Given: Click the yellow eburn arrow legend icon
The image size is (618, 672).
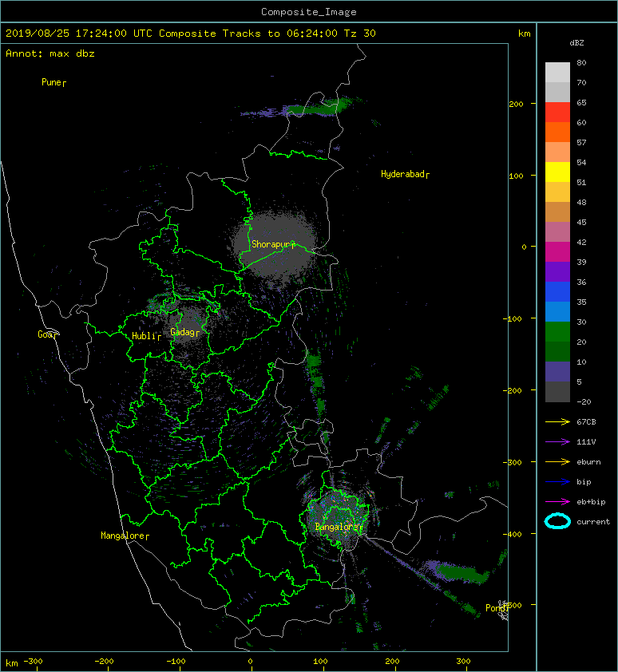Looking at the screenshot, I should pyautogui.click(x=557, y=461).
